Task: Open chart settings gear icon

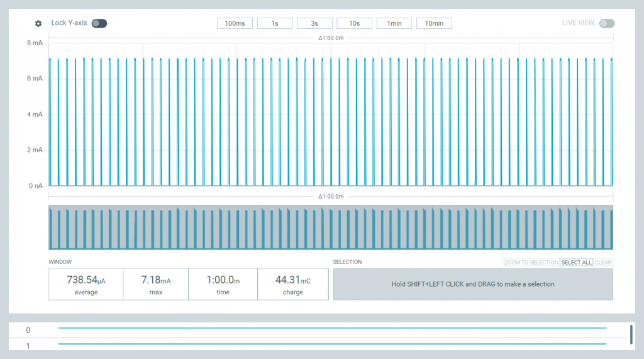Action: click(x=38, y=23)
